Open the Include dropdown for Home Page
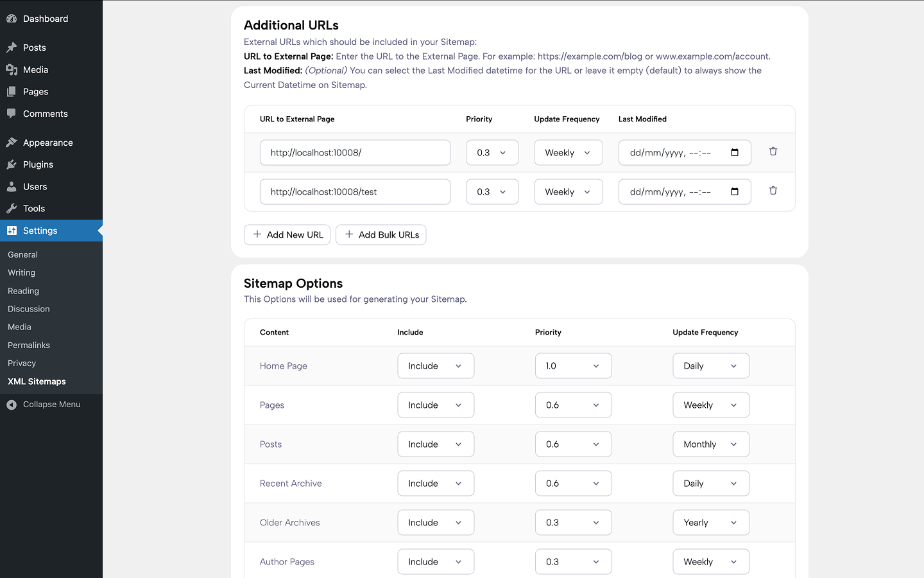Image resolution: width=924 pixels, height=578 pixels. (x=436, y=365)
